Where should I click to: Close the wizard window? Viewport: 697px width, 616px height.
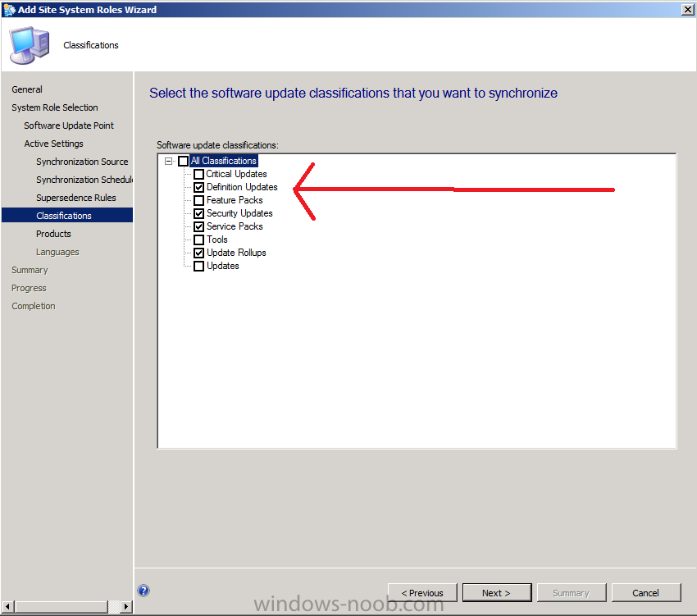(x=688, y=9)
